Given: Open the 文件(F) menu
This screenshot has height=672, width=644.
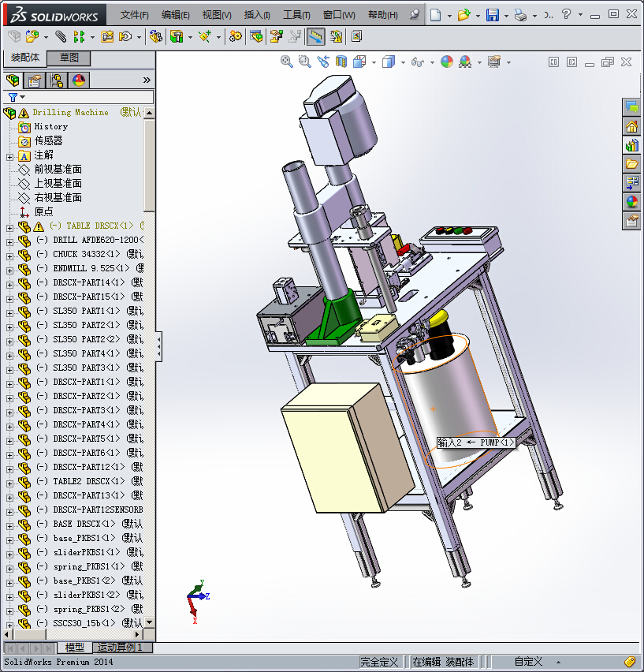Looking at the screenshot, I should tap(135, 15).
